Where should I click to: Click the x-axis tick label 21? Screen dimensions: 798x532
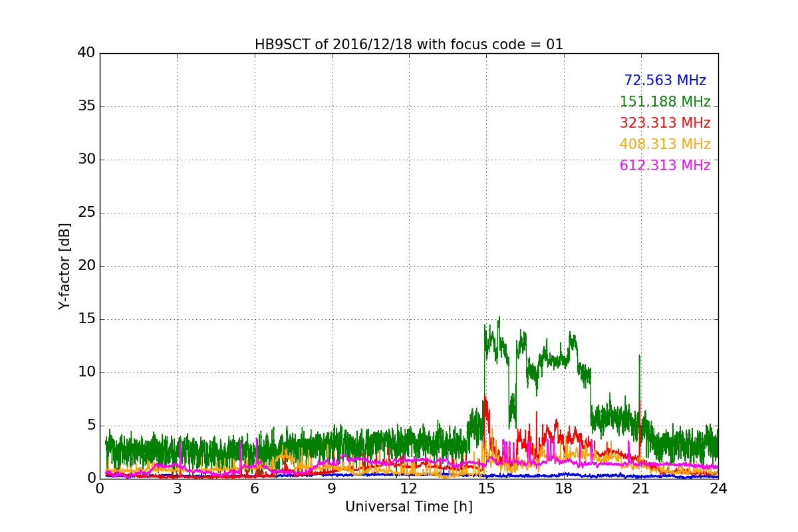pyautogui.click(x=641, y=489)
